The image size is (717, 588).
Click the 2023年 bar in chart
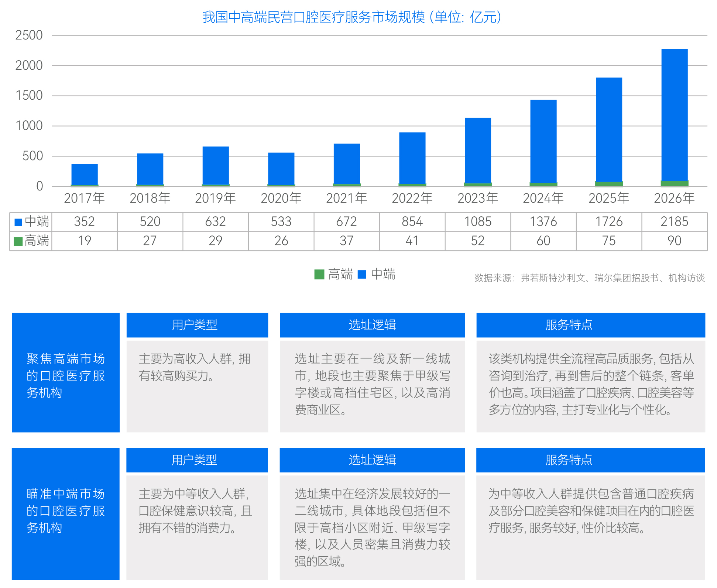[x=478, y=150]
